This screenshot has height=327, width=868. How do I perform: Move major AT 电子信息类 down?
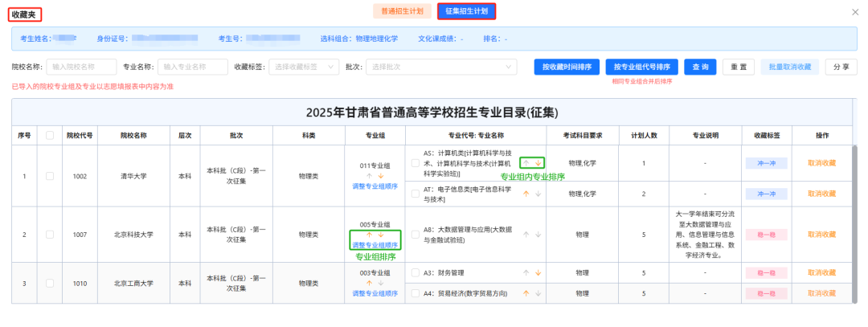(538, 194)
